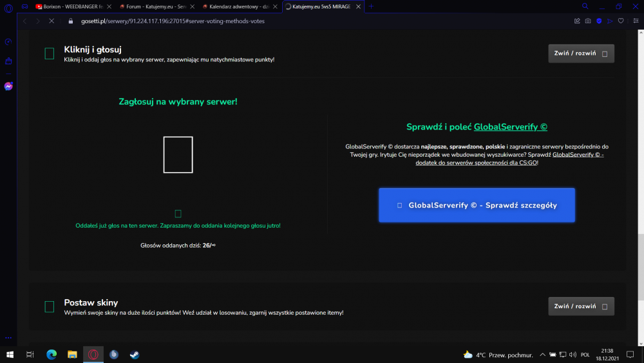The width and height of the screenshot is (644, 363).
Task: Show hidden system tray icons
Action: click(542, 355)
